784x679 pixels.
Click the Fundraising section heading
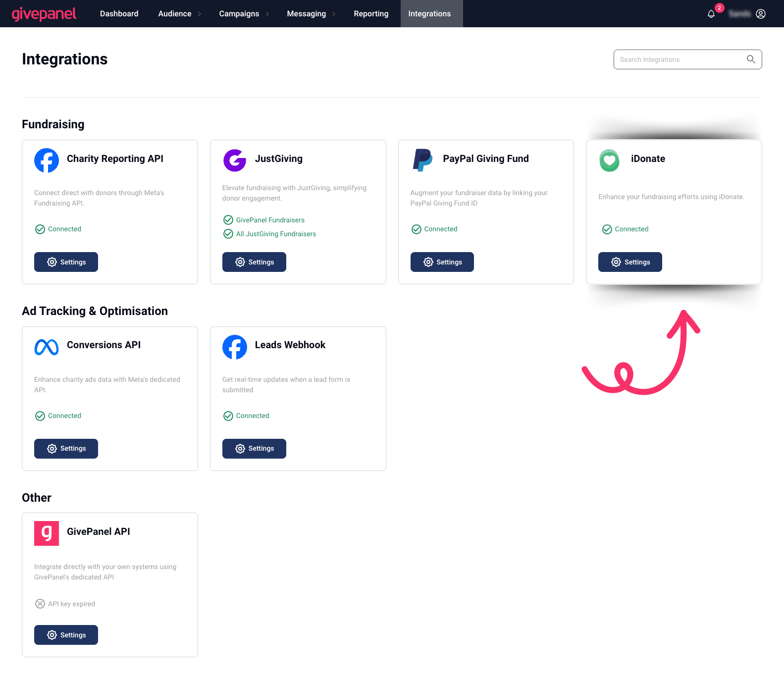point(53,124)
